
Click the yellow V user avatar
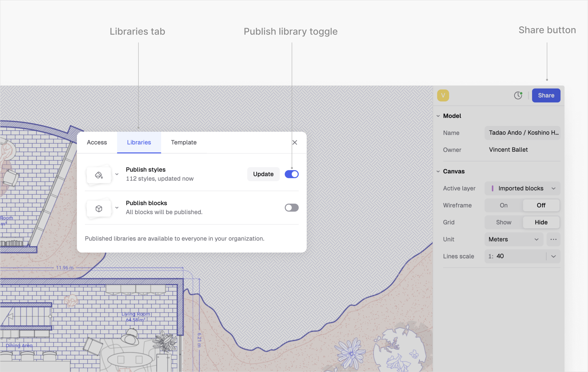(x=443, y=95)
